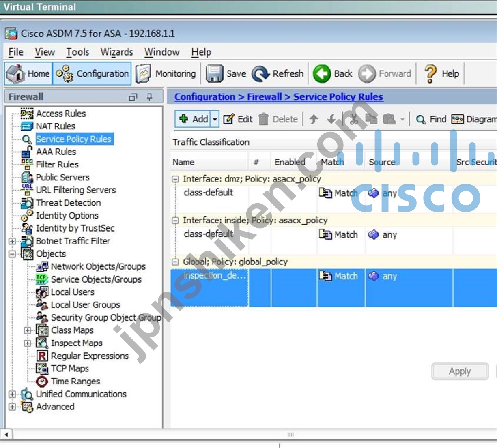
Task: Click the Forward arrow icon
Action: (367, 74)
